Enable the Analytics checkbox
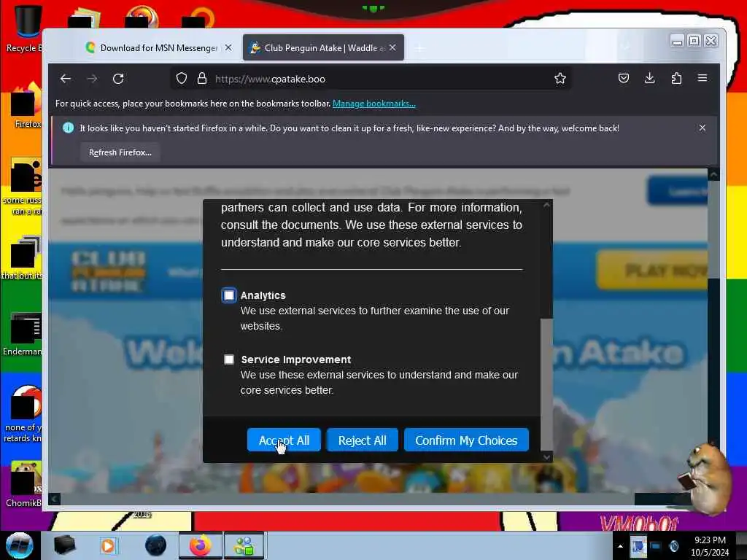This screenshot has width=747, height=560. (229, 295)
